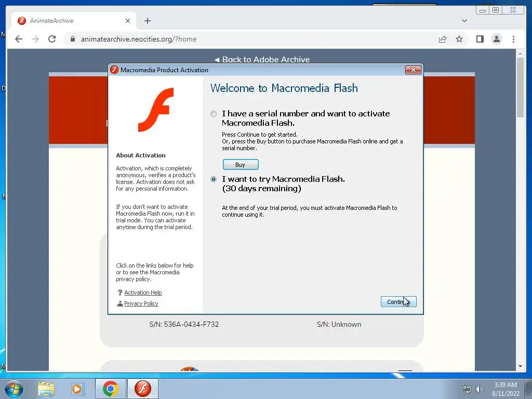The image size is (532, 399).
Task: Open Windows Explorer from the taskbar
Action: click(46, 389)
